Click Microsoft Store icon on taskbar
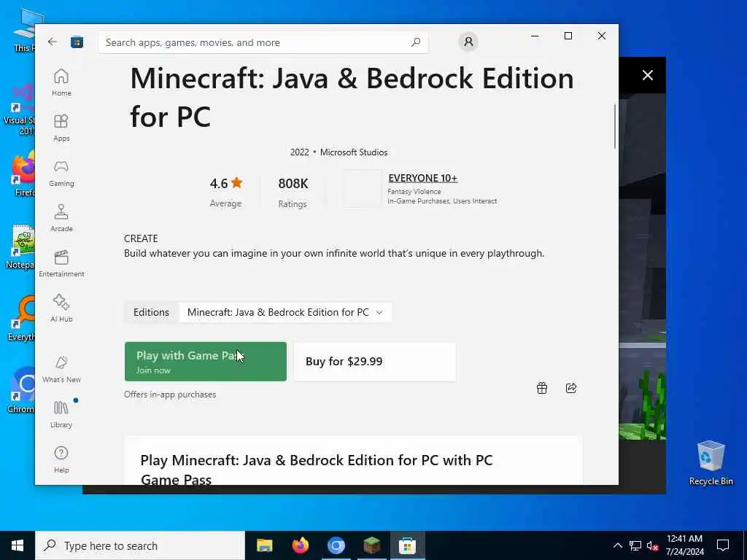This screenshot has height=560, width=747. (407, 545)
